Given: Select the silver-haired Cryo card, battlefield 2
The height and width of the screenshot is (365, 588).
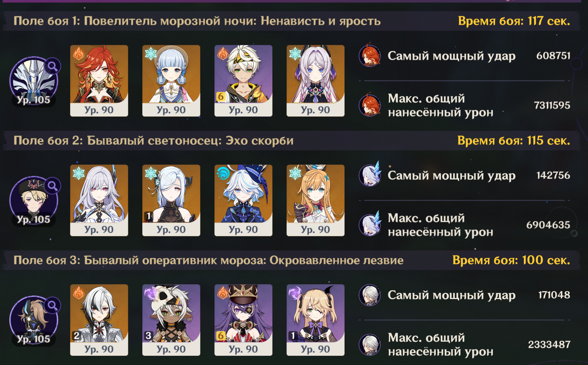Looking at the screenshot, I should coord(99,200).
